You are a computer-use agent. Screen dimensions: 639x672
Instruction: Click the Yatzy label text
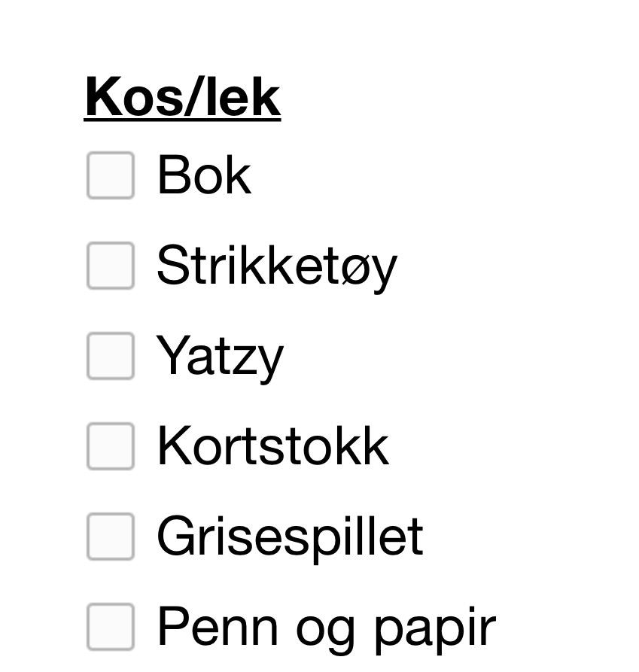click(x=220, y=356)
